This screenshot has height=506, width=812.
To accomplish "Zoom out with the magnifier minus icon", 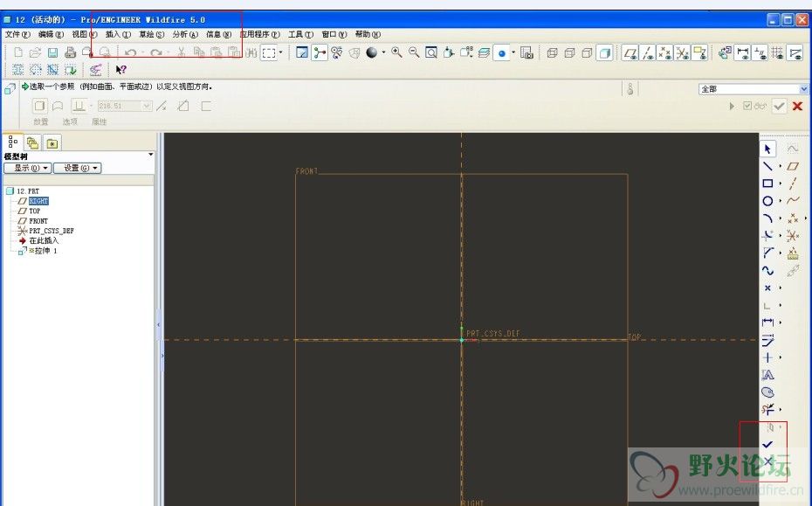I will (x=414, y=52).
